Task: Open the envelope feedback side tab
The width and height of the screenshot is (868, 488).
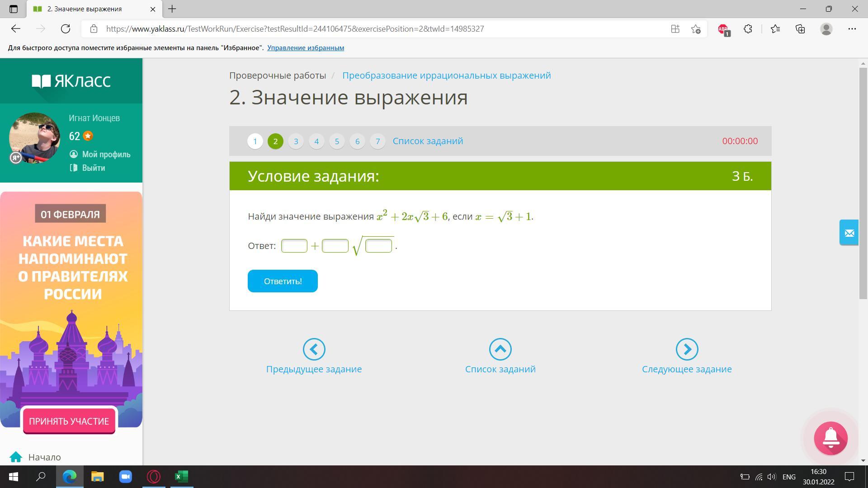Action: [849, 233]
